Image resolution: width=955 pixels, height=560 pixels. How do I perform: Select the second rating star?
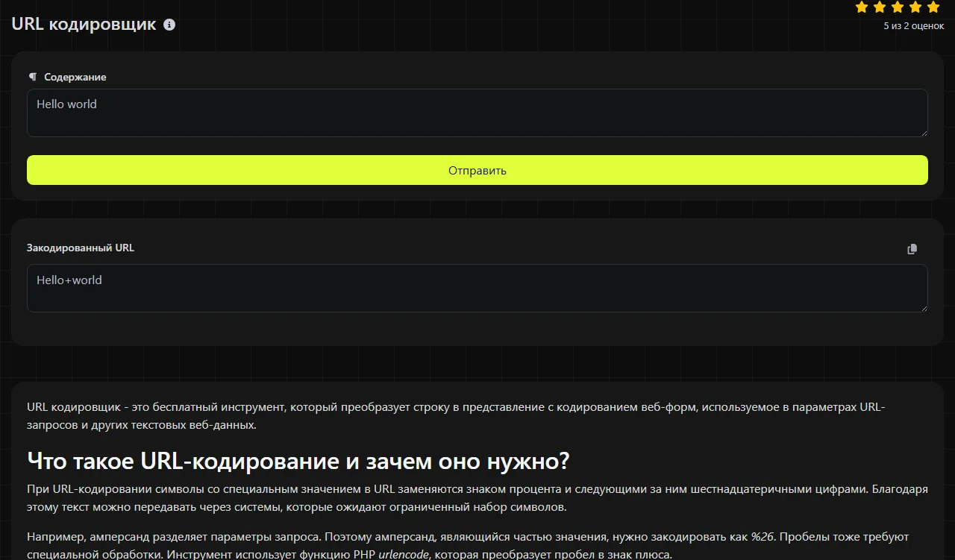click(x=880, y=7)
